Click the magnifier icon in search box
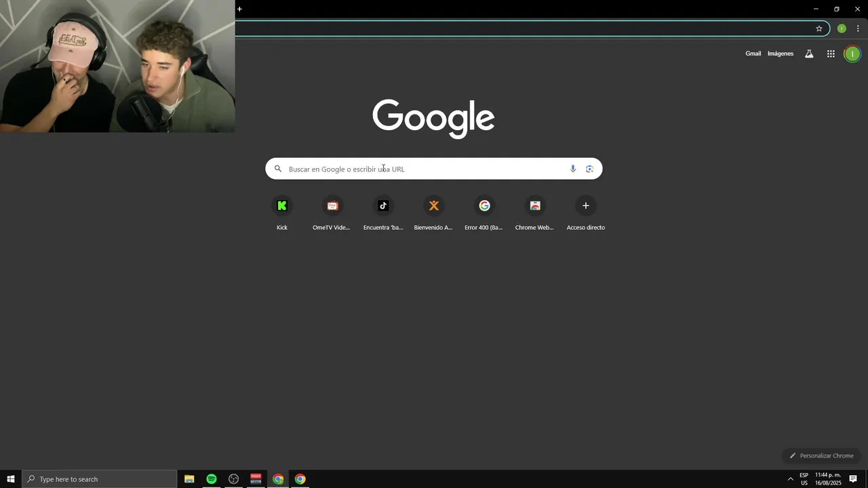This screenshot has width=868, height=488. tap(278, 169)
